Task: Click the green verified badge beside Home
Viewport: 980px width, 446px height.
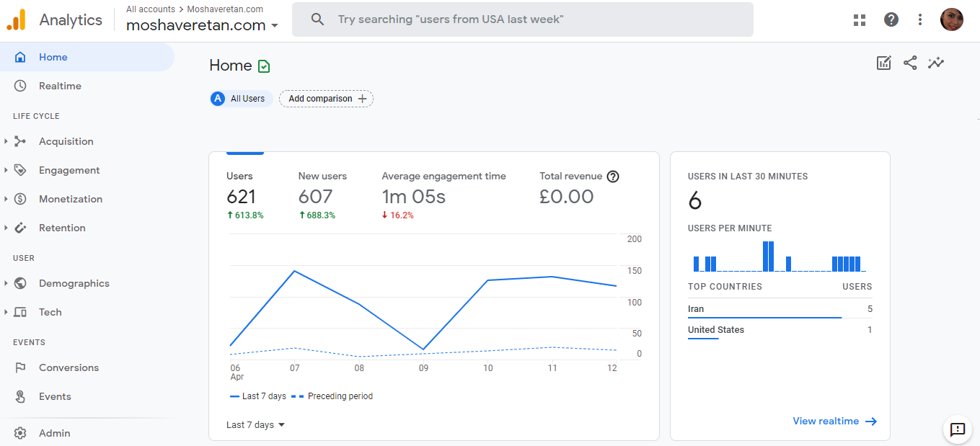Action: 264,66
